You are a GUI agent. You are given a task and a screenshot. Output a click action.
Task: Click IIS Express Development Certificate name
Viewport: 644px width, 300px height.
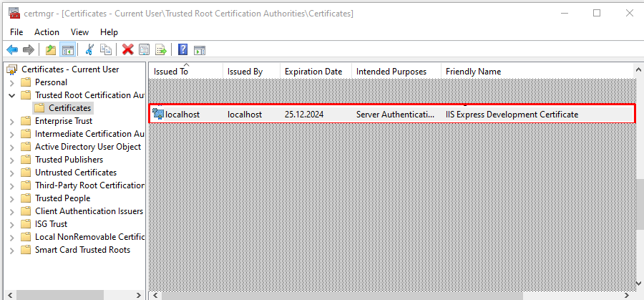[x=512, y=115]
